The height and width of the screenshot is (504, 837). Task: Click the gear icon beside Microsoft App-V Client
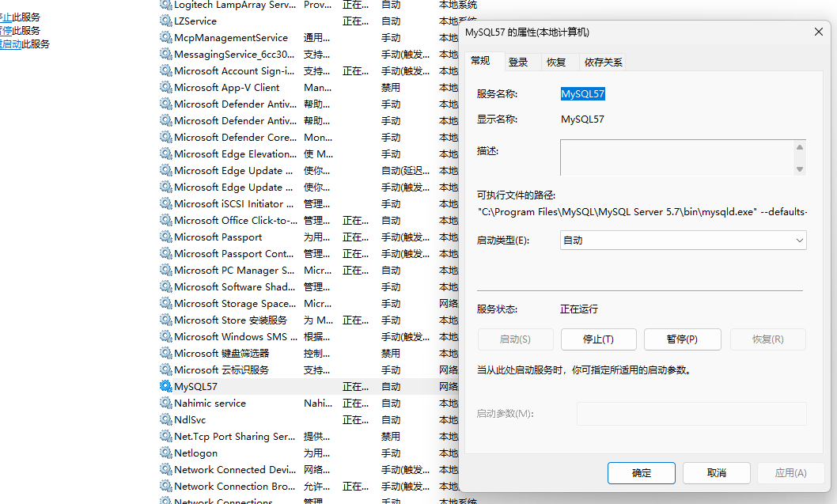(x=165, y=87)
